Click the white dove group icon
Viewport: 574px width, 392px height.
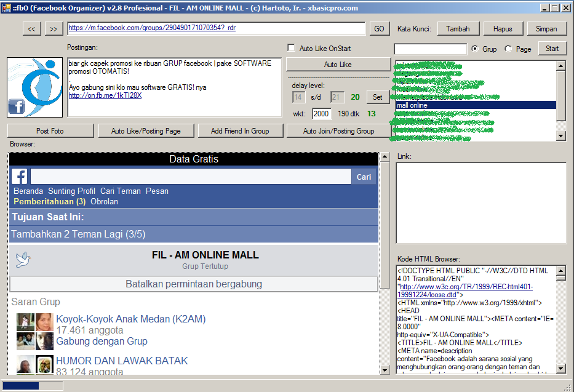[x=23, y=260]
